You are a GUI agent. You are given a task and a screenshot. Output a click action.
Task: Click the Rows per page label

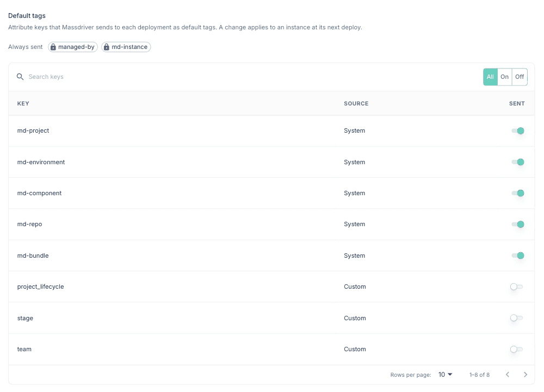[411, 375]
